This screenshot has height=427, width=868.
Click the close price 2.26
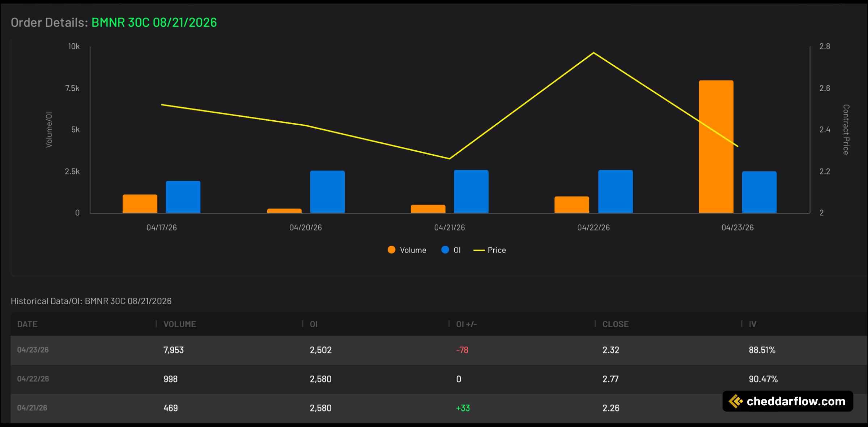(x=611, y=408)
